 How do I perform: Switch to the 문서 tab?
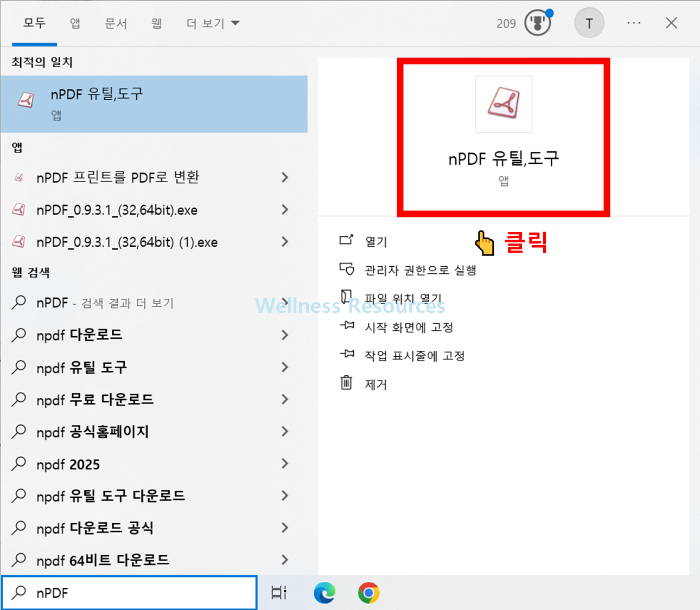pyautogui.click(x=116, y=23)
